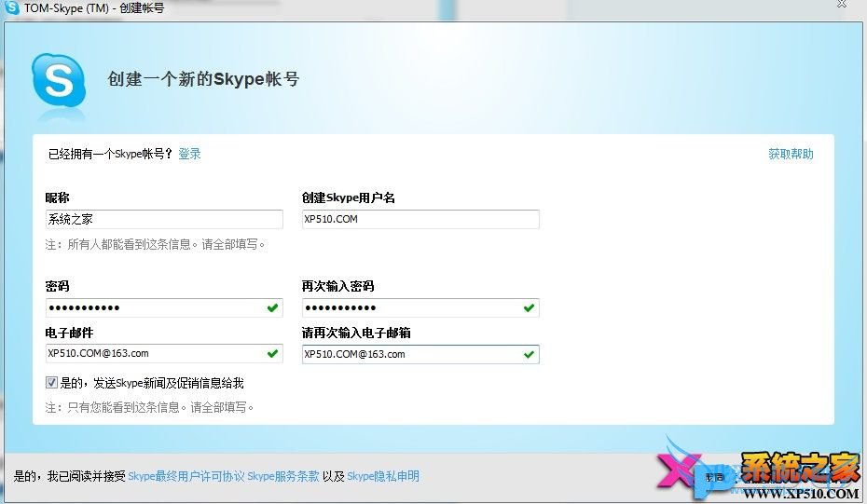Click the heading 创建一个新的Skype帐号

pyautogui.click(x=203, y=79)
